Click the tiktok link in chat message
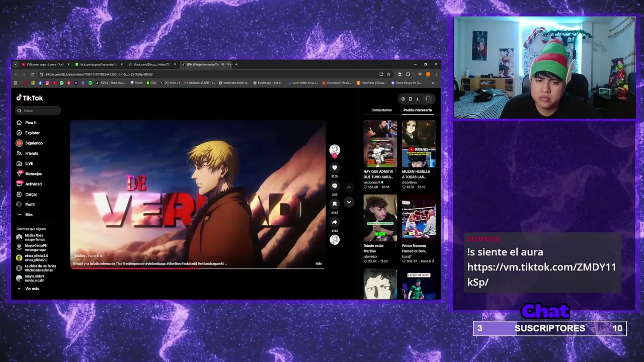This screenshot has height=362, width=644. [541, 275]
